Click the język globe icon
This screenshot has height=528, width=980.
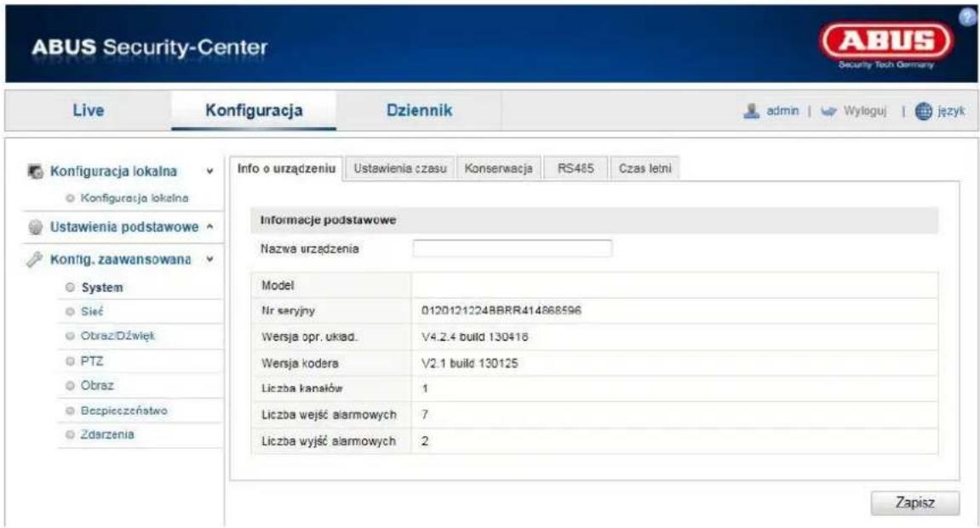pyautogui.click(x=923, y=112)
